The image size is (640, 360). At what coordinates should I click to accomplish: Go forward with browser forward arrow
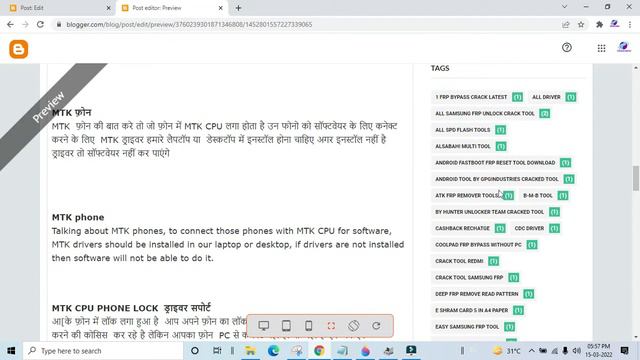(x=25, y=24)
